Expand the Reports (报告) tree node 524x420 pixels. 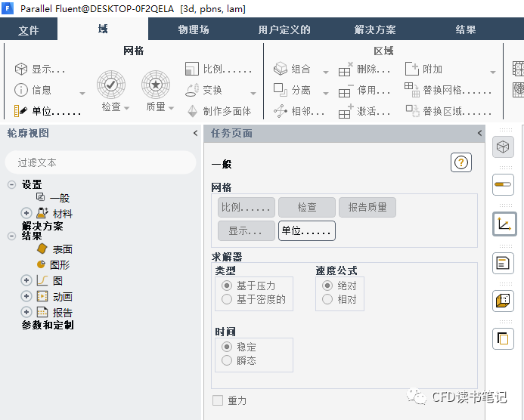(26, 312)
